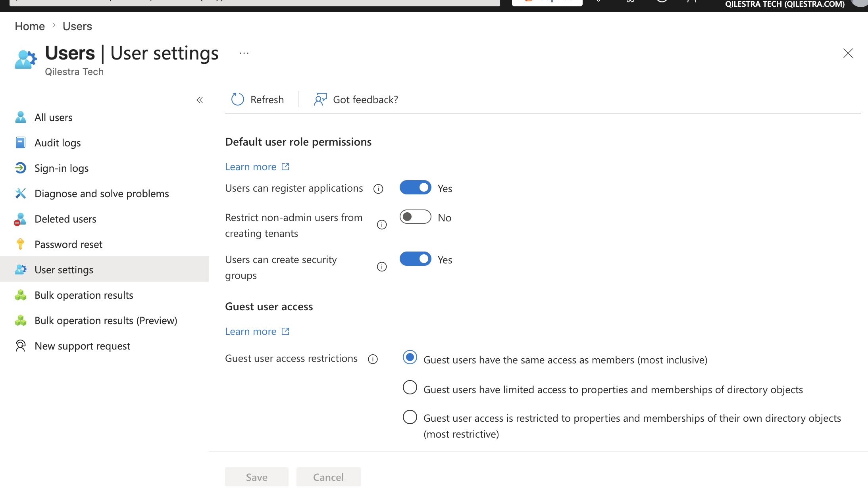Click the Deleted users icon

point(20,219)
